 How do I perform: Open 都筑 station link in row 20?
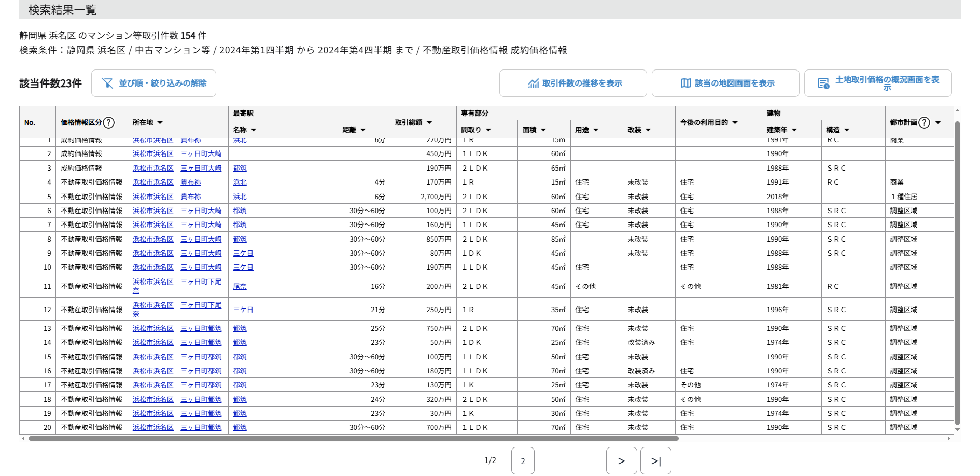point(240,428)
